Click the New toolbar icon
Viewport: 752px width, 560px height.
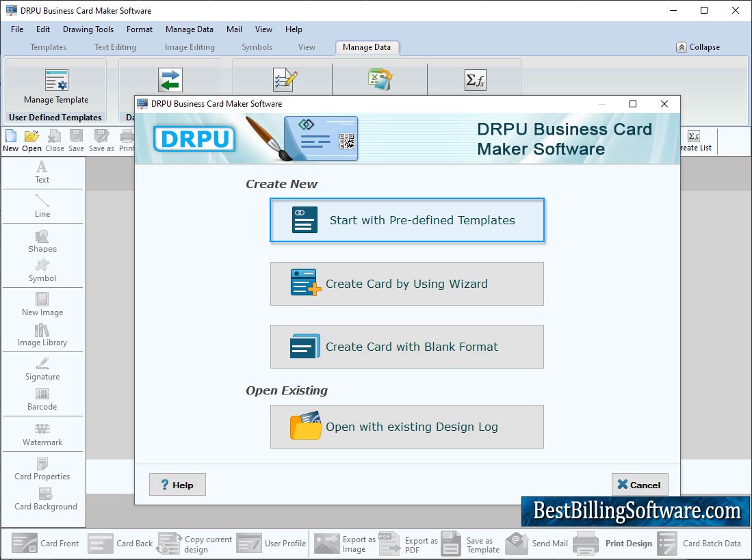coord(10,141)
